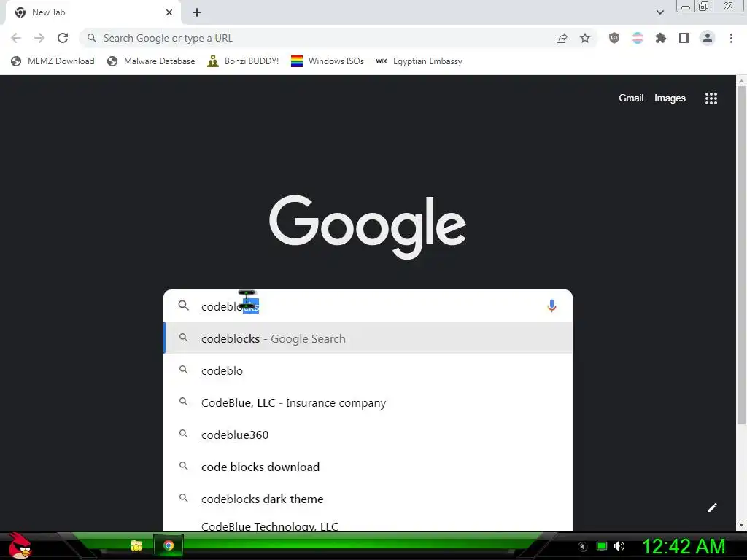Viewport: 747px width, 560px height.
Task: Open the Windows ISOs bookmark
Action: (328, 61)
